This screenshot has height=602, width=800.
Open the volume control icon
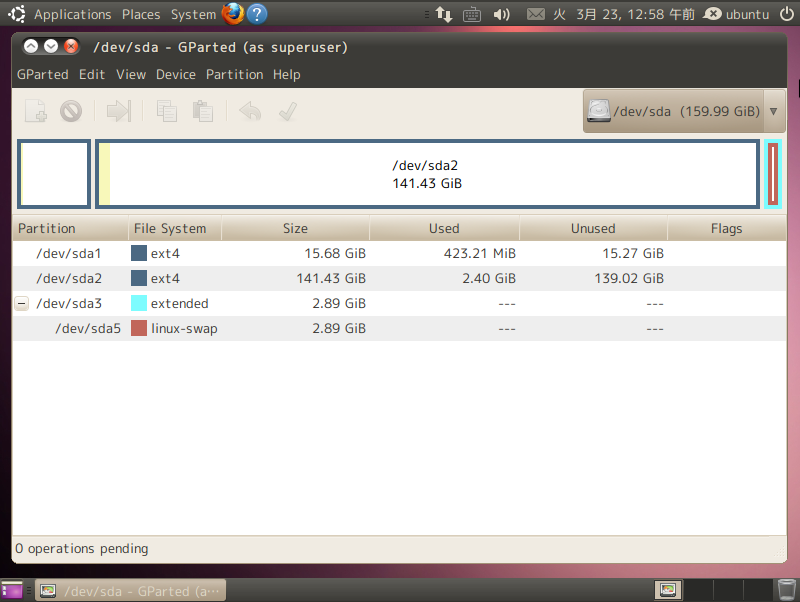(x=502, y=14)
